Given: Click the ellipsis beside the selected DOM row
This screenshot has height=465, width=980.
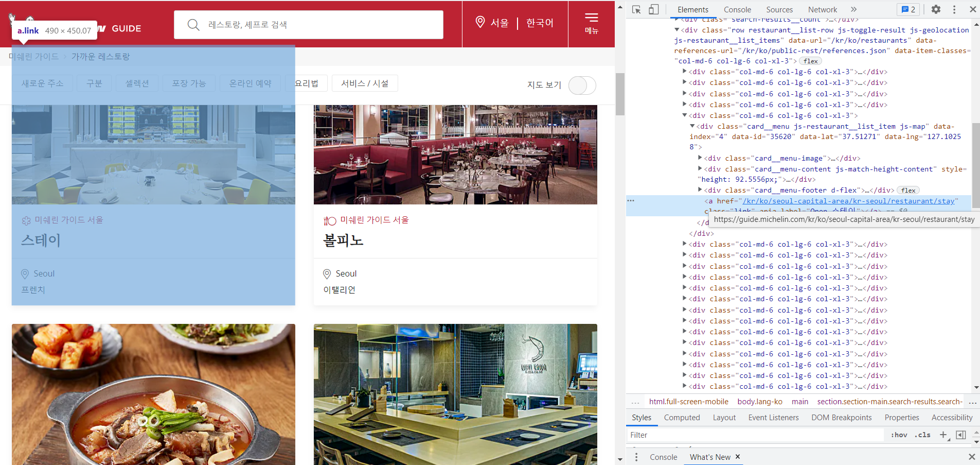Looking at the screenshot, I should pos(631,200).
